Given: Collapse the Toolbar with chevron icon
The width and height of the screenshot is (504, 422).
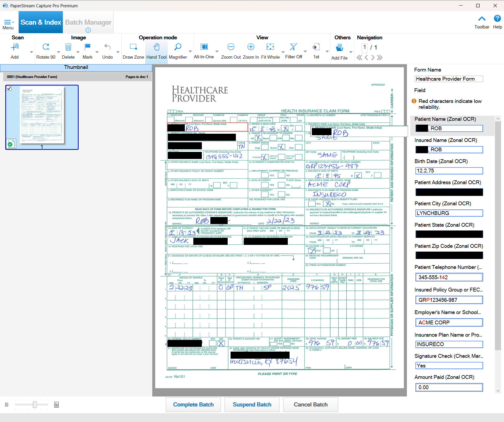Looking at the screenshot, I should pos(482,19).
